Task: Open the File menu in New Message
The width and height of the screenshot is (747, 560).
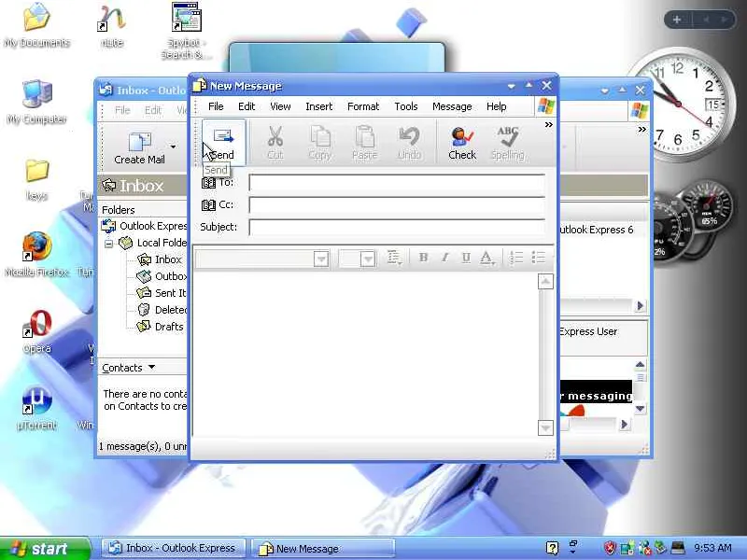Action: (x=216, y=106)
